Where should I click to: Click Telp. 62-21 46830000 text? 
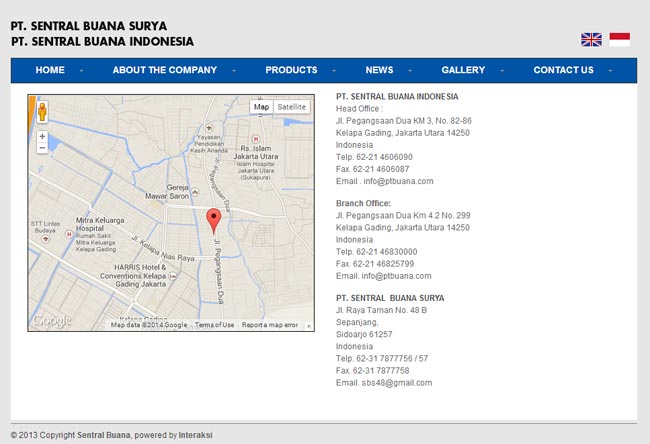377,252
